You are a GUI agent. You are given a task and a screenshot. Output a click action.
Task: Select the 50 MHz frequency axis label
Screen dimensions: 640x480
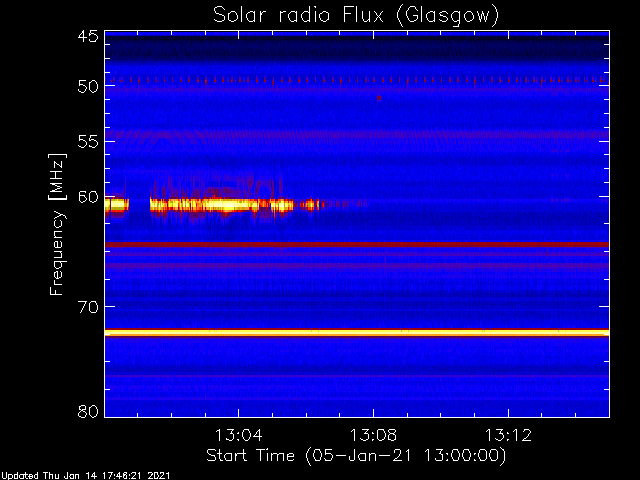pyautogui.click(x=88, y=86)
